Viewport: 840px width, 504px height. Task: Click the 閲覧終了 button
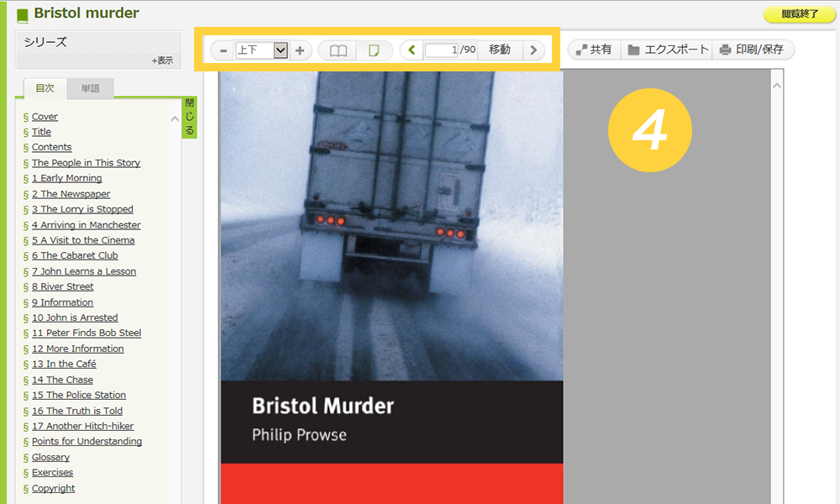800,14
